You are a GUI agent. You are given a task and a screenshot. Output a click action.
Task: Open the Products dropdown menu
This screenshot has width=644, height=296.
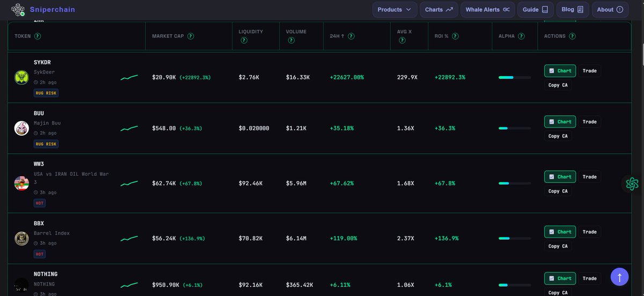[395, 10]
